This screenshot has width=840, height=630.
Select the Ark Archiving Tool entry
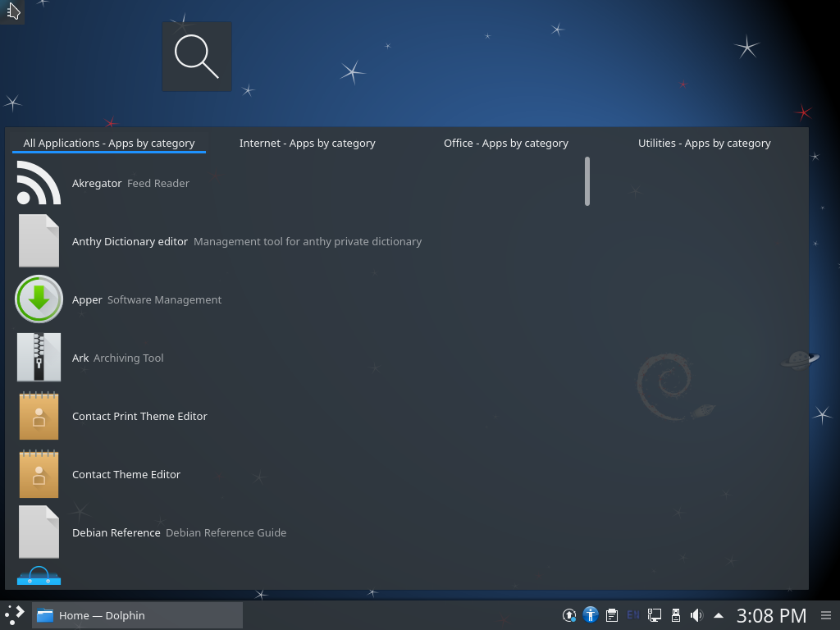pos(298,358)
